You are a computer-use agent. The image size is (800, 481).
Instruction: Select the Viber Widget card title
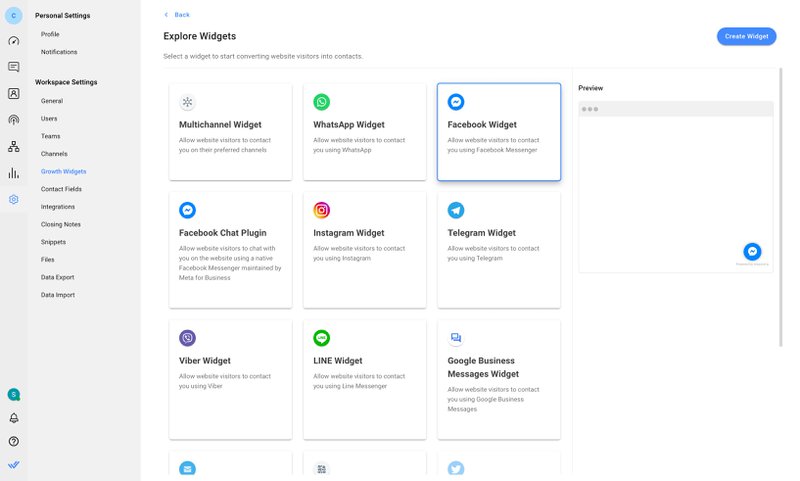click(x=205, y=361)
